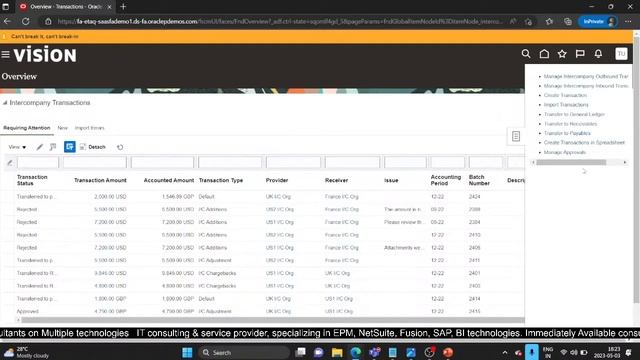Show hidden system tray icons chevron
This screenshot has width=640, height=360.
point(505,352)
